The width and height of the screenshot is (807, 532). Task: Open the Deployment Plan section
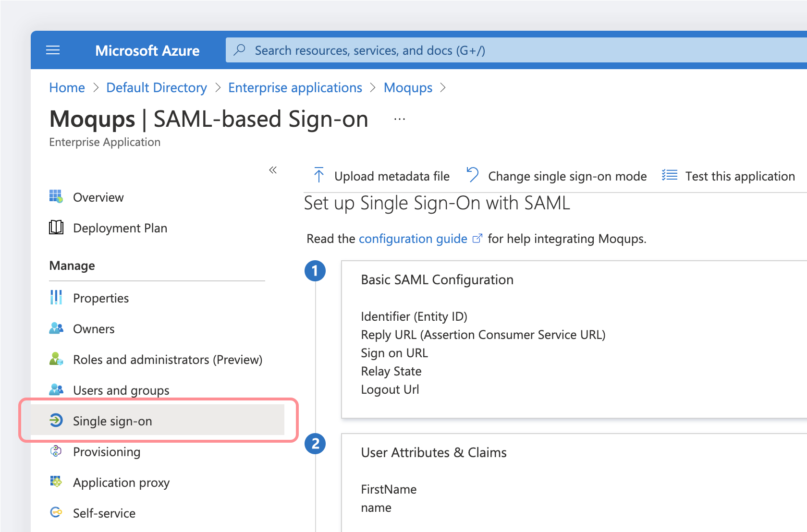[x=56, y=228]
